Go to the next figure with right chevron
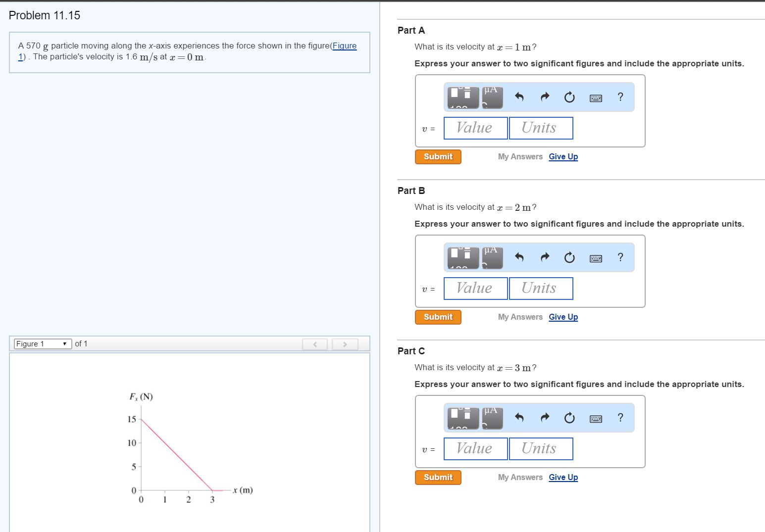This screenshot has height=532, width=765. click(345, 344)
